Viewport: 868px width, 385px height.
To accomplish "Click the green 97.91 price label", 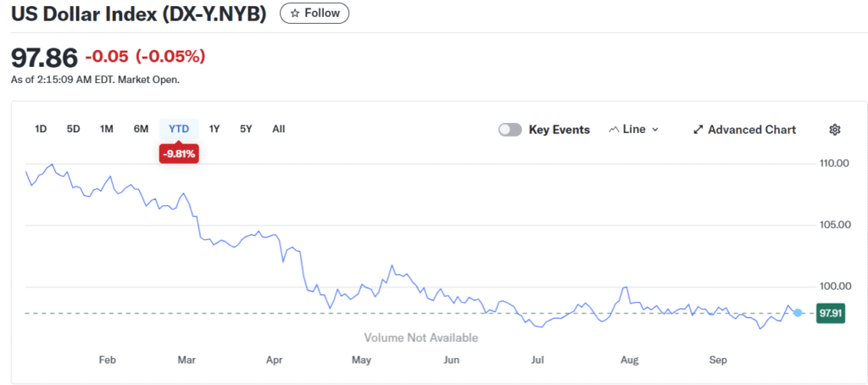I will click(x=829, y=313).
